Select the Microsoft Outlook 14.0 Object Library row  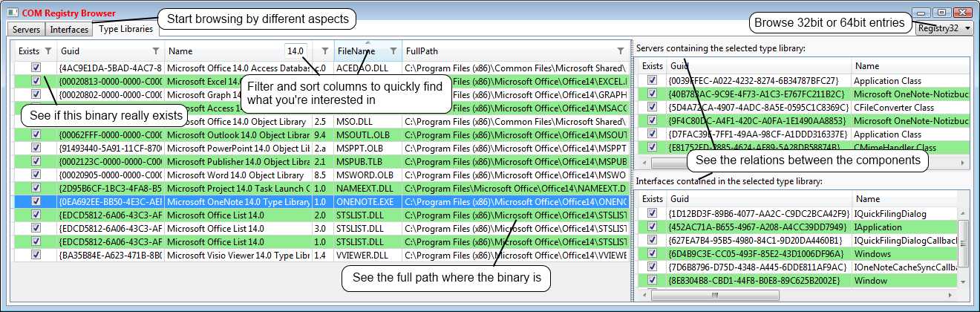click(319, 134)
